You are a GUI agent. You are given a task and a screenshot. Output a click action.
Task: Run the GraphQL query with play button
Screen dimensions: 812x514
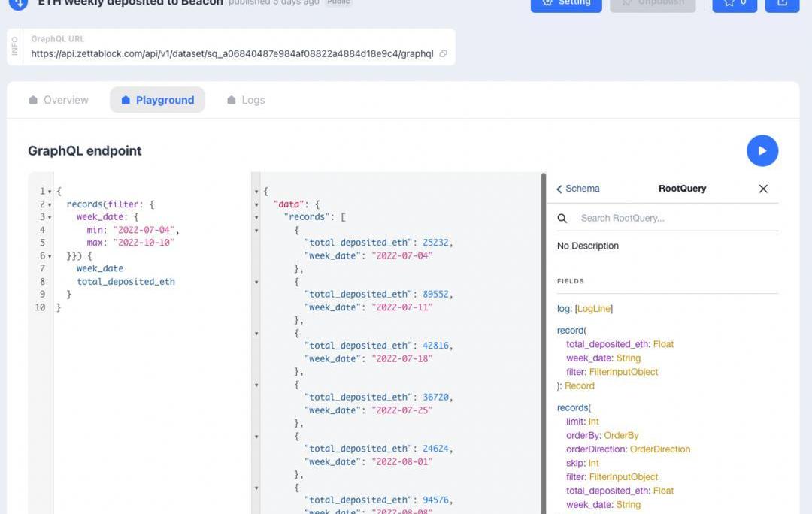(762, 151)
